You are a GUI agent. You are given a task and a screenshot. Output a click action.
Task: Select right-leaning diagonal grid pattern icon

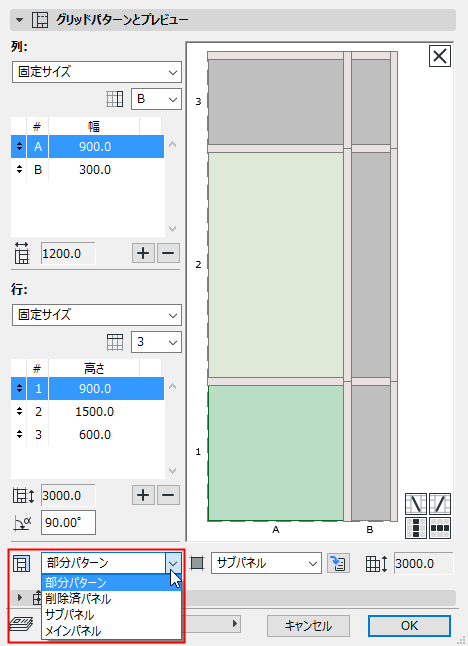(x=440, y=503)
